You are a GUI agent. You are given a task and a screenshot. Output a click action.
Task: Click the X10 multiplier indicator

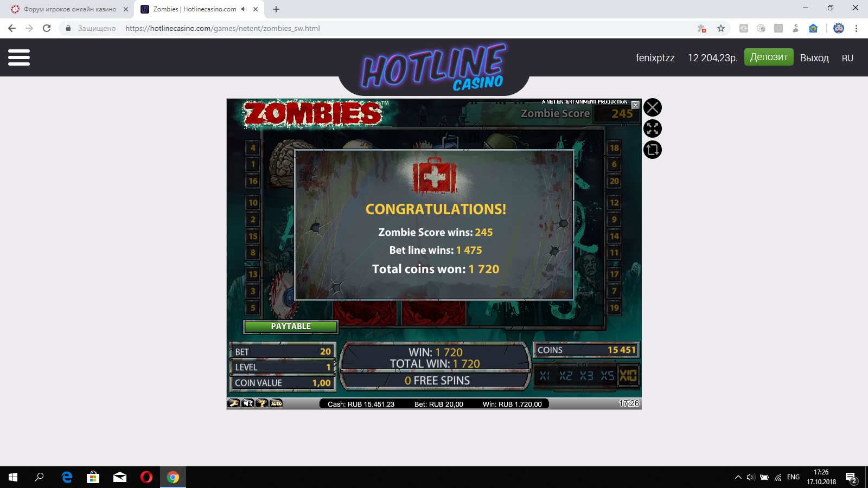pyautogui.click(x=628, y=376)
